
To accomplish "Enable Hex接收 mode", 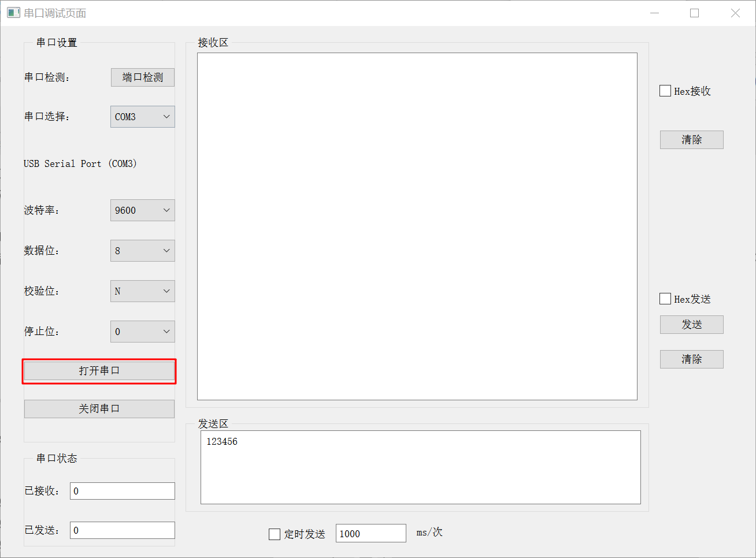I will pos(664,91).
